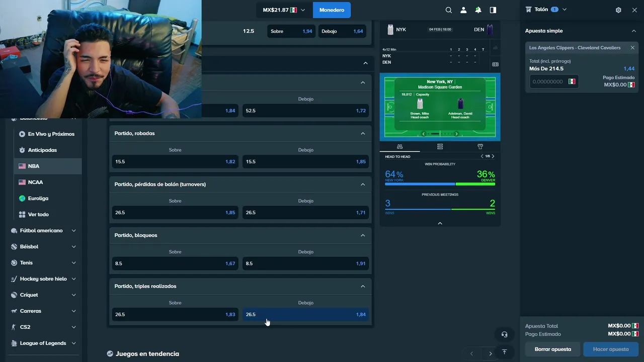Open Anticipadas section

(47, 150)
